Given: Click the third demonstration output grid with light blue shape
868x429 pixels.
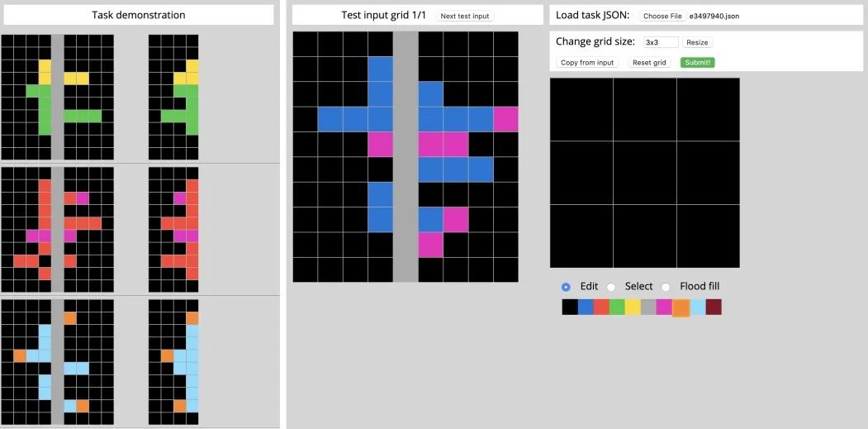Looking at the screenshot, I should coord(173,362).
